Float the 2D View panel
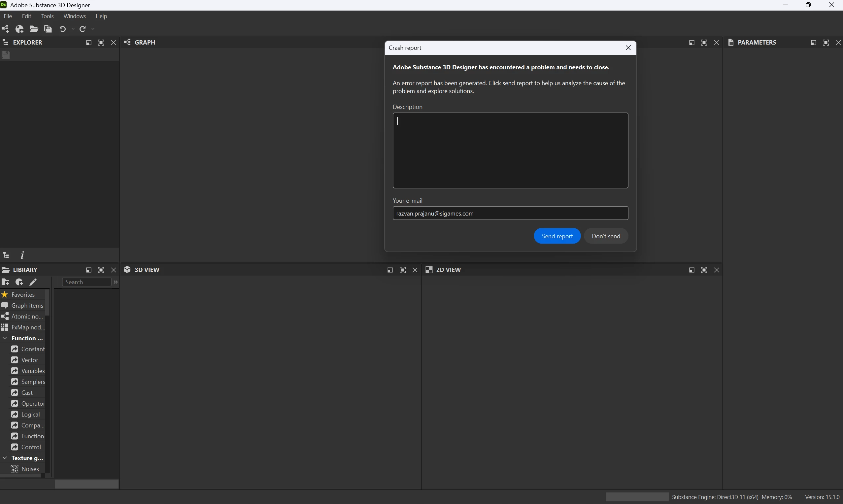 coord(691,270)
